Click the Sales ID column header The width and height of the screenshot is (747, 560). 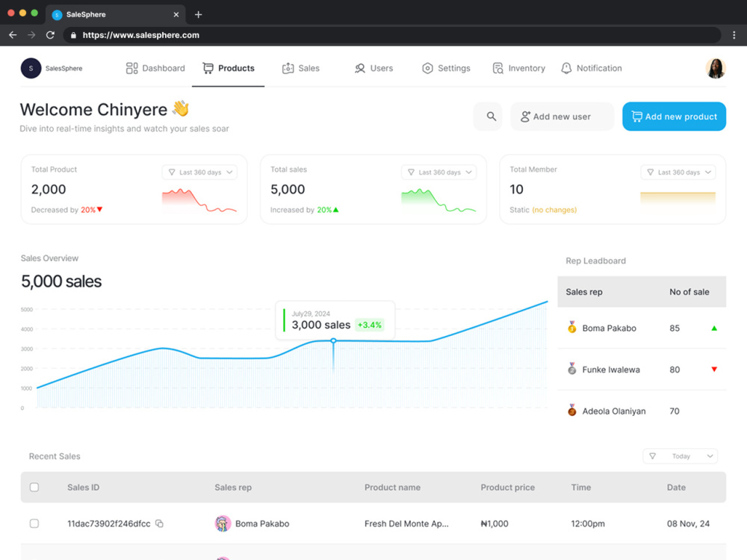[84, 487]
